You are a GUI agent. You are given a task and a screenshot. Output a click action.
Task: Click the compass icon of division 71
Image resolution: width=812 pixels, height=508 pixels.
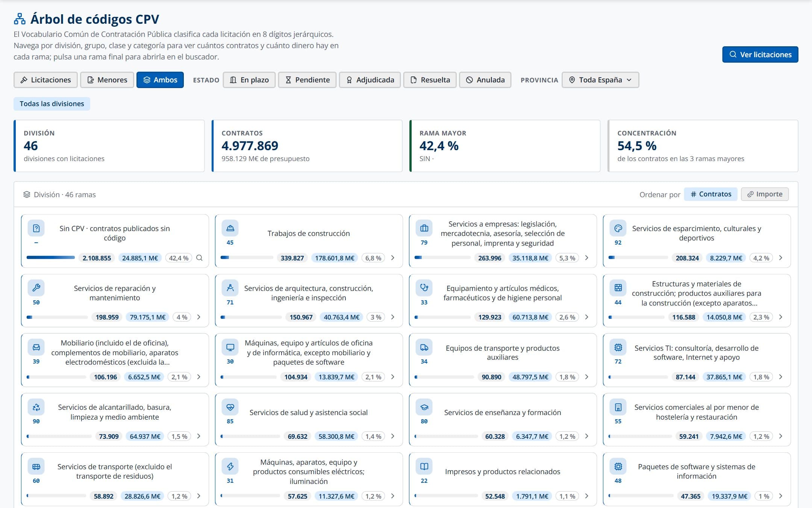(x=230, y=288)
